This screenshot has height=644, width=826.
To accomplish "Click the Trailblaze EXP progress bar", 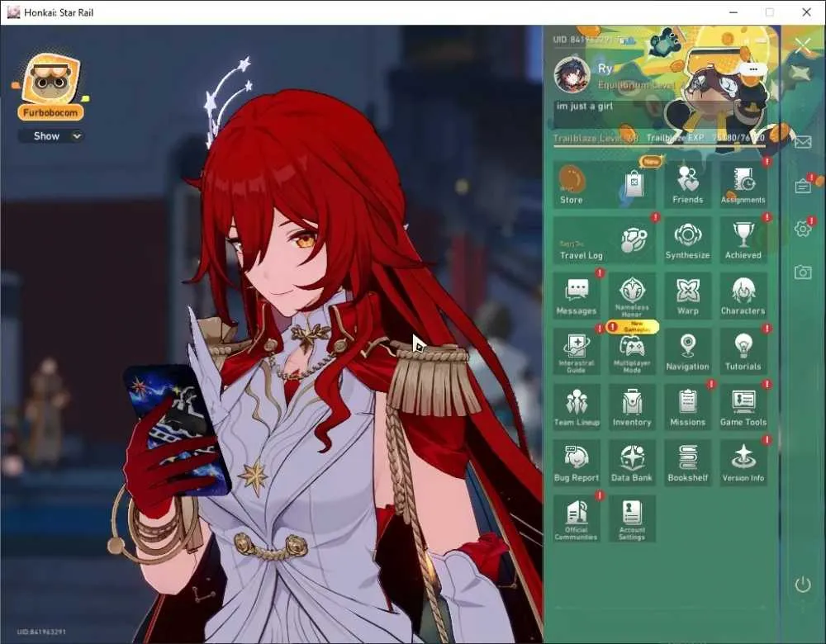I will click(658, 145).
